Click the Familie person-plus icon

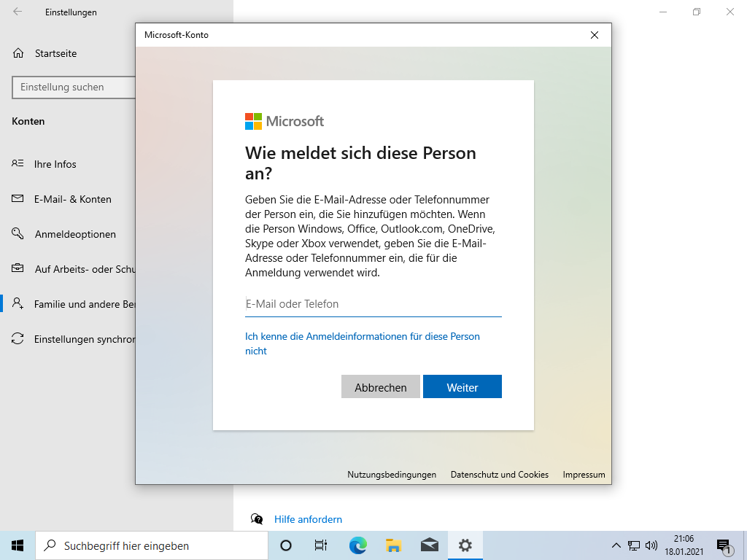click(x=18, y=303)
